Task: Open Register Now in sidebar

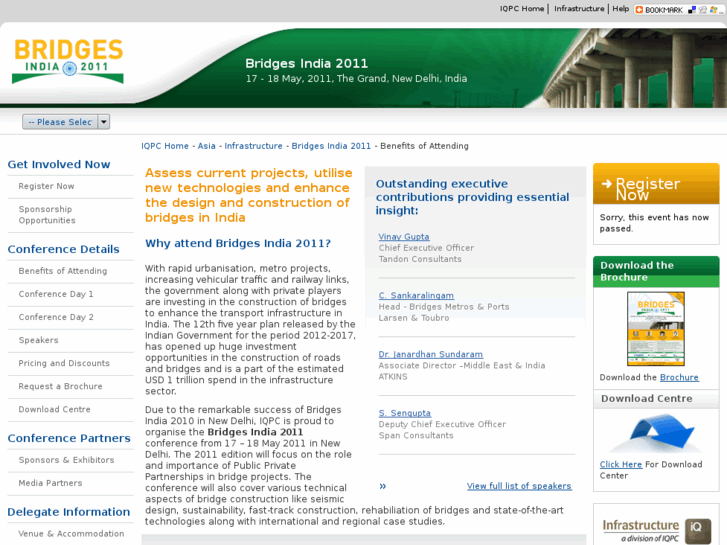Action: click(x=46, y=186)
